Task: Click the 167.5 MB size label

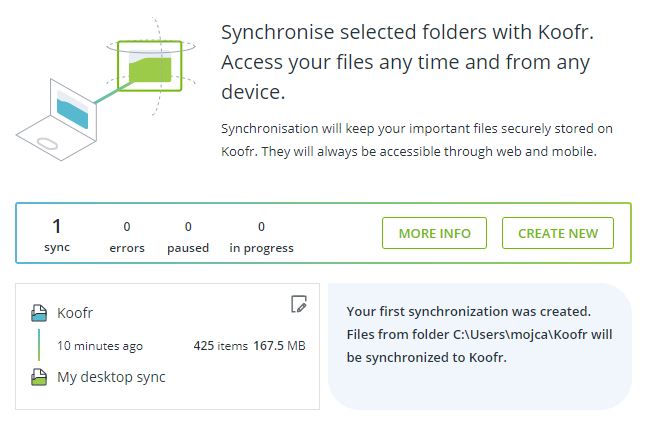Action: coord(279,346)
